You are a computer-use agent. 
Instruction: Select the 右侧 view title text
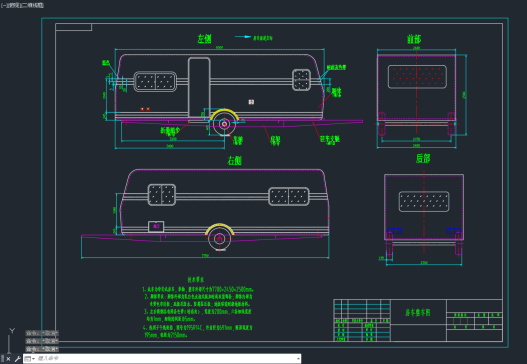(235, 160)
